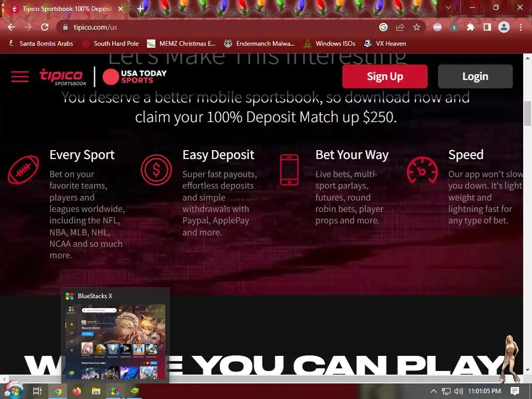This screenshot has height=399, width=532.
Task: Select the Tipico Sportsbook tab
Action: [64, 9]
